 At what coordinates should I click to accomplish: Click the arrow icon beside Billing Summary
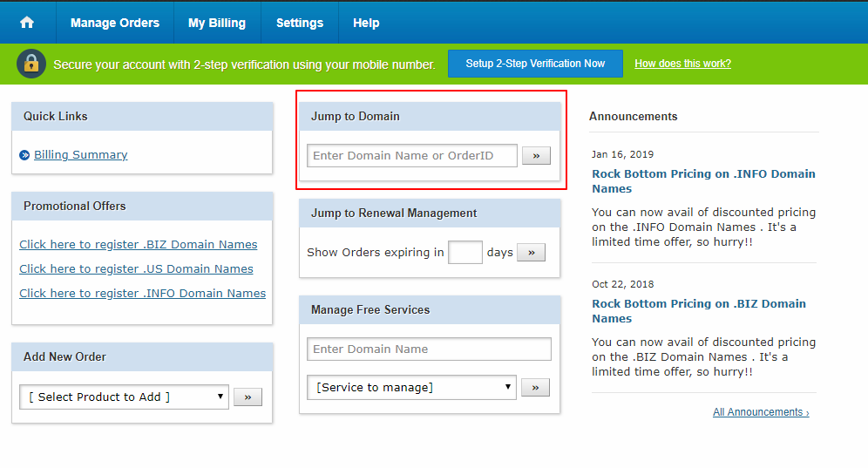click(x=24, y=155)
